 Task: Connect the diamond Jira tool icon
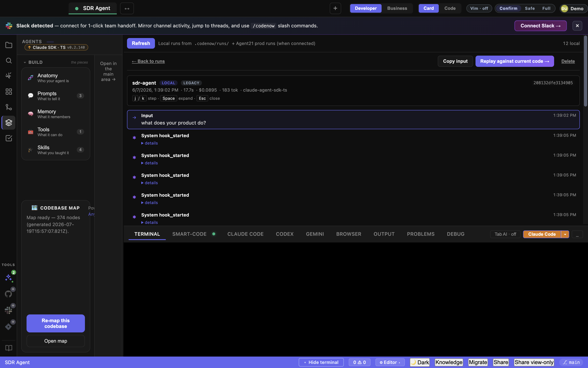(x=9, y=326)
